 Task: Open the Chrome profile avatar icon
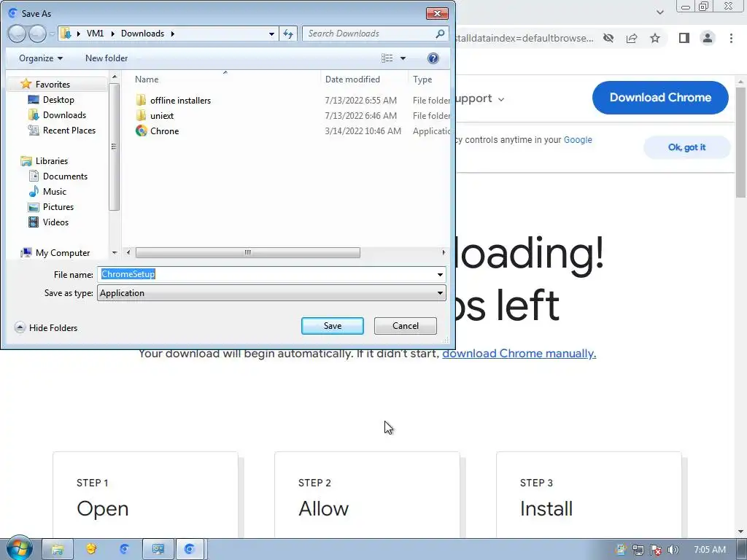708,38
